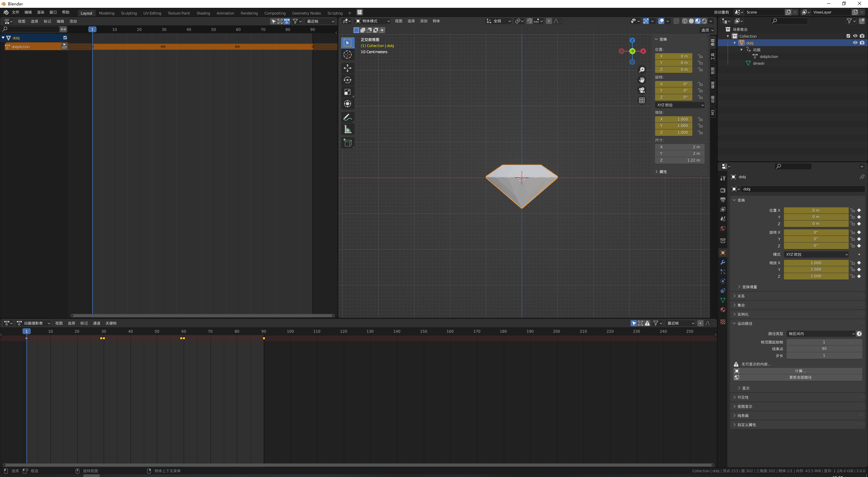Activate the Annotate pencil tool
Image resolution: width=868 pixels, height=477 pixels.
click(x=348, y=117)
